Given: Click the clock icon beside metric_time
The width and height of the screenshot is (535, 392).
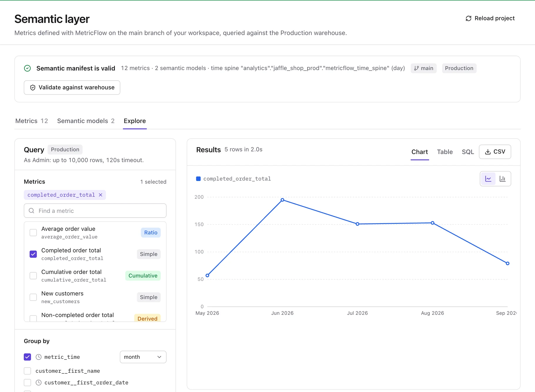Looking at the screenshot, I should pos(39,357).
